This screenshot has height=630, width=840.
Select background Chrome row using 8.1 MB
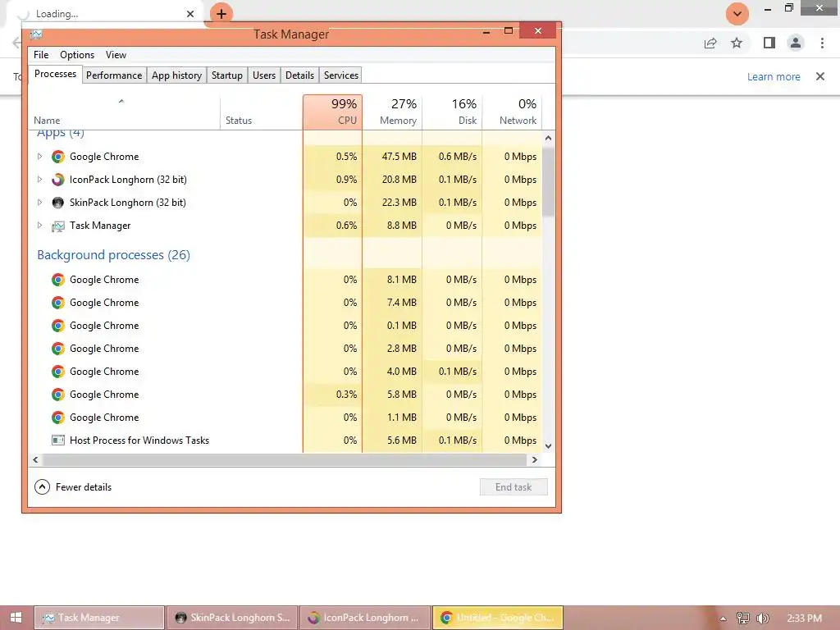(285, 280)
